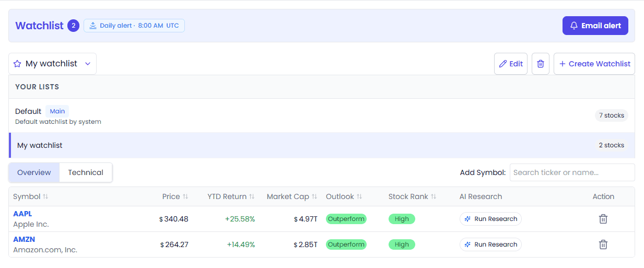644x268 pixels.
Task: Sort table by Market Cap column
Action: click(x=292, y=196)
